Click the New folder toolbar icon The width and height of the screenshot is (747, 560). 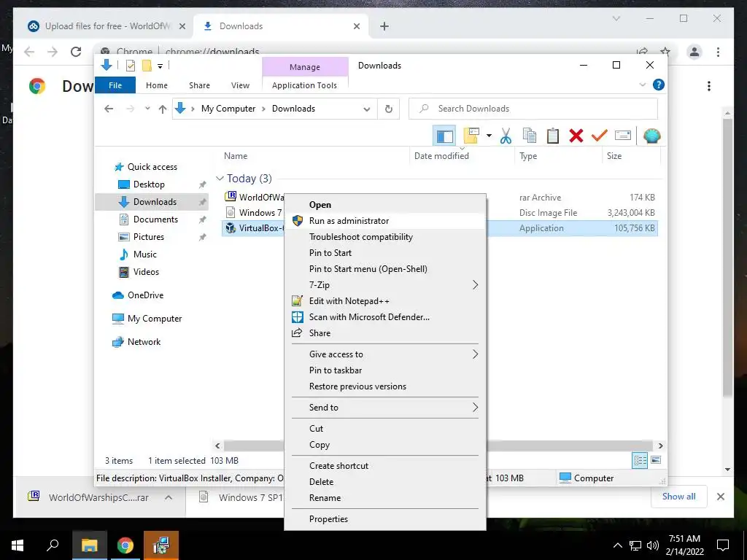tap(471, 136)
